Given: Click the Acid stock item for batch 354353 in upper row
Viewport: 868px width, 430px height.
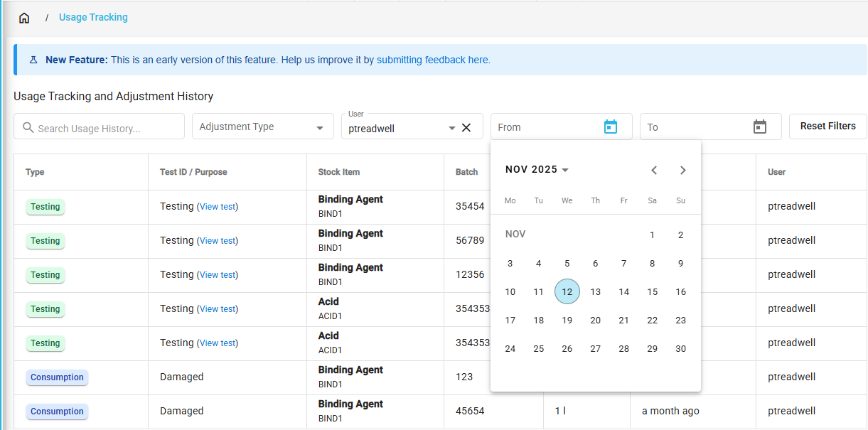Looking at the screenshot, I should tap(329, 301).
